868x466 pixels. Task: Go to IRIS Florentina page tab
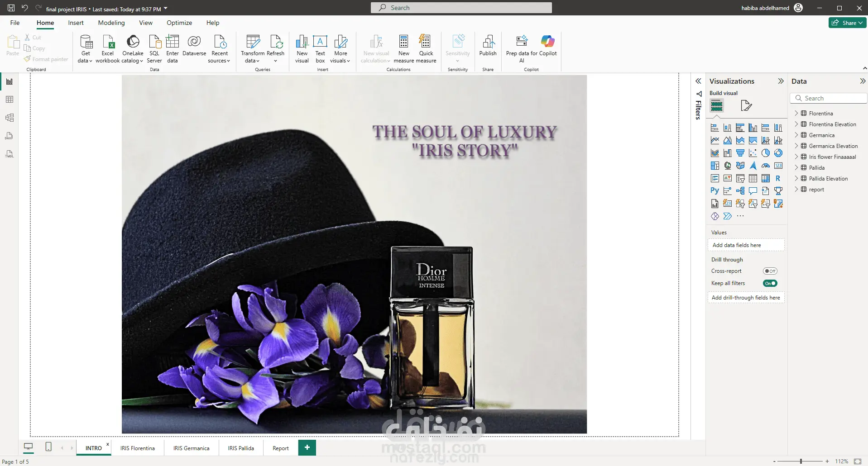tap(138, 448)
